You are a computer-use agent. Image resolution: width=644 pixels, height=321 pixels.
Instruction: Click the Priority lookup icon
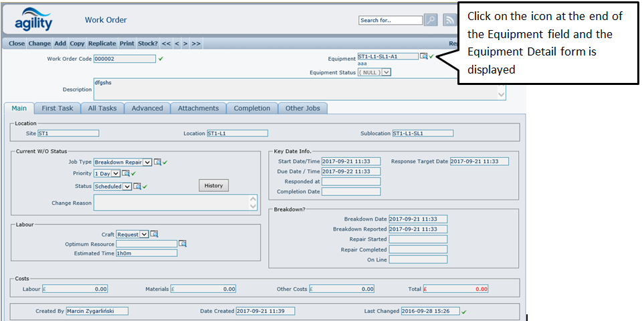click(125, 174)
